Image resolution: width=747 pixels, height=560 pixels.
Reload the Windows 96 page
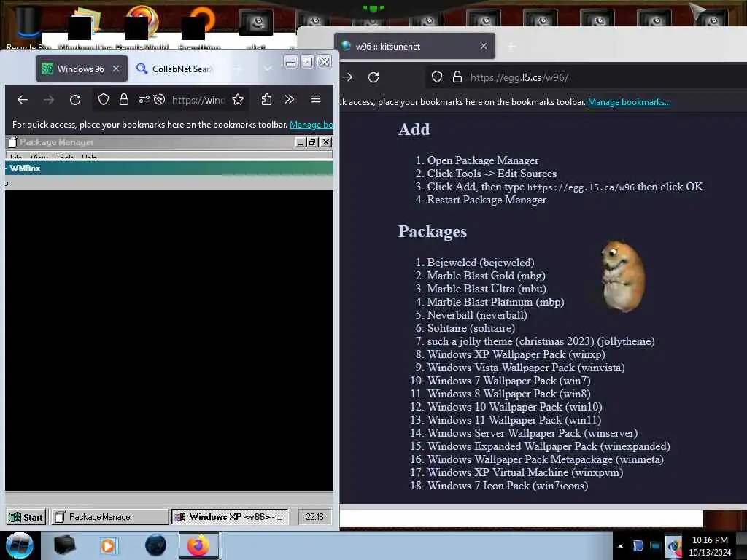(x=75, y=99)
